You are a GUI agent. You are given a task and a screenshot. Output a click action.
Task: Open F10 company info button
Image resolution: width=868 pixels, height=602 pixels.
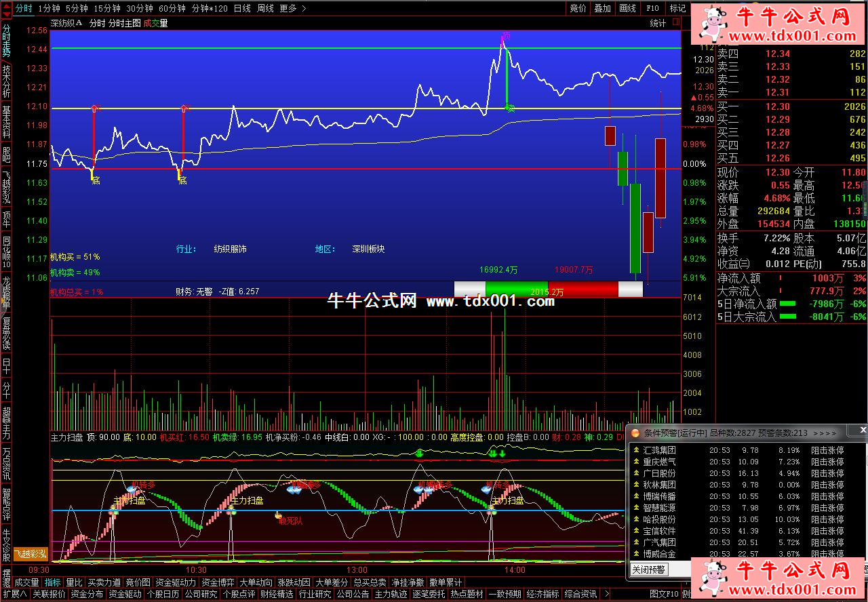(x=652, y=8)
